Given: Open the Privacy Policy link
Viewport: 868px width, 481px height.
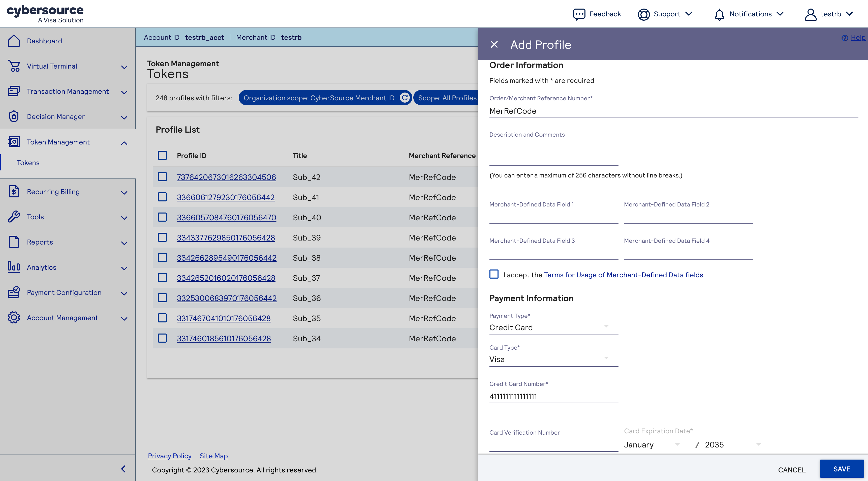Looking at the screenshot, I should [169, 456].
